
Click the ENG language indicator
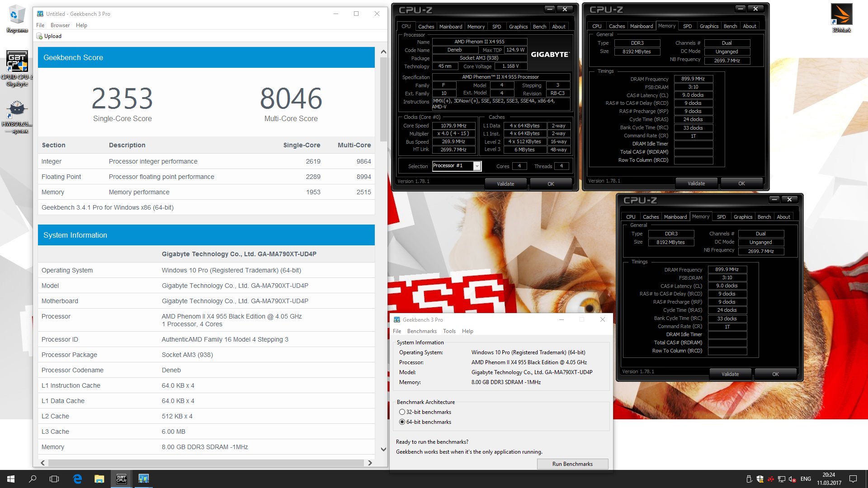806,479
